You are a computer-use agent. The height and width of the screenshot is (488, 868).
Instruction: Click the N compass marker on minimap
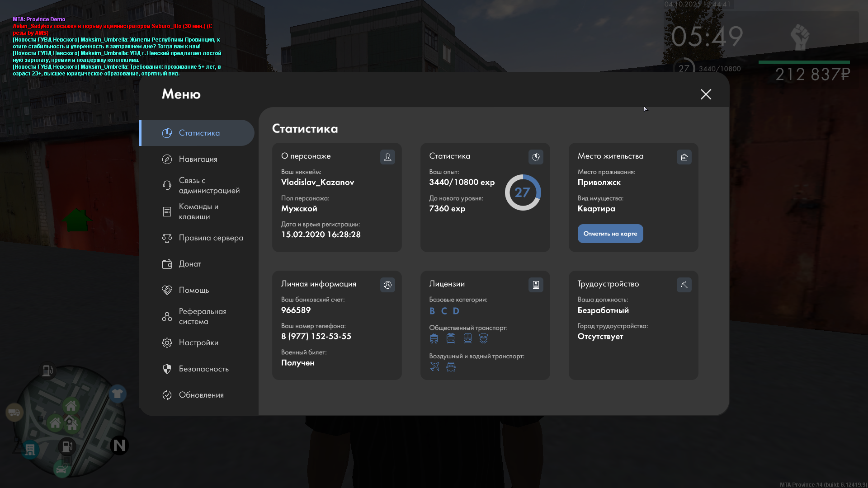coord(119,446)
